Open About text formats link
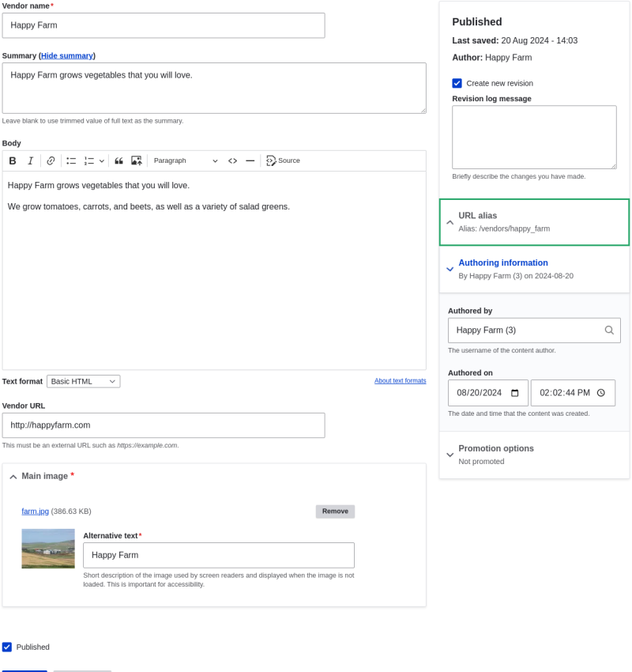Image resolution: width=632 pixels, height=672 pixels. [x=401, y=380]
